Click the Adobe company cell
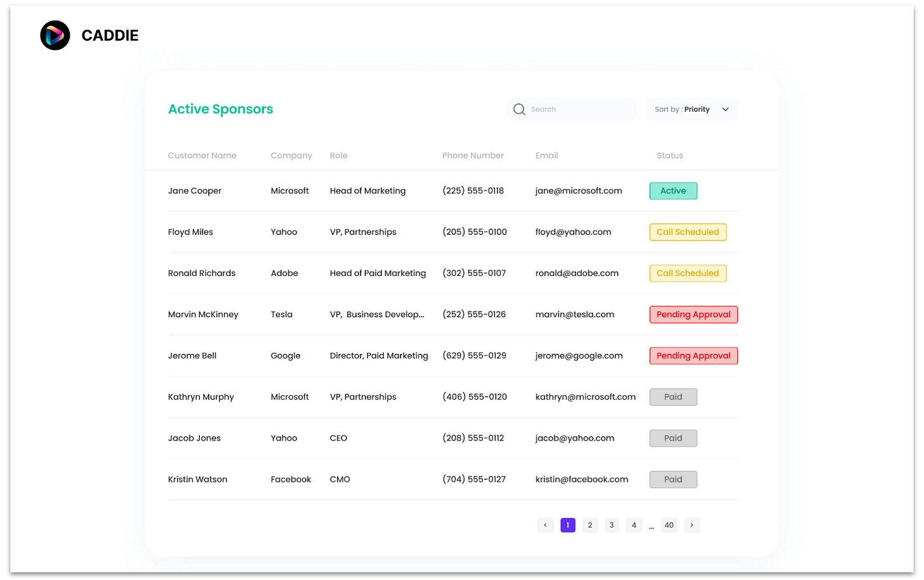This screenshot has height=580, width=924. tap(284, 274)
